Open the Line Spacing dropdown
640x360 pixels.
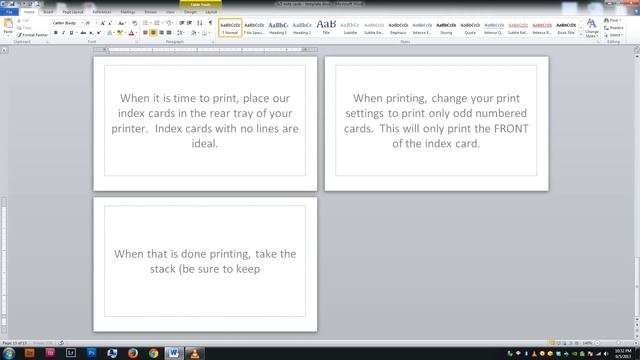[180, 33]
